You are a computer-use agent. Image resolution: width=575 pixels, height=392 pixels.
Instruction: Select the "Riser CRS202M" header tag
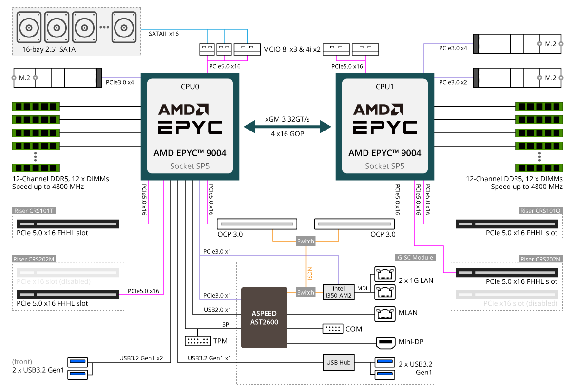(34, 259)
